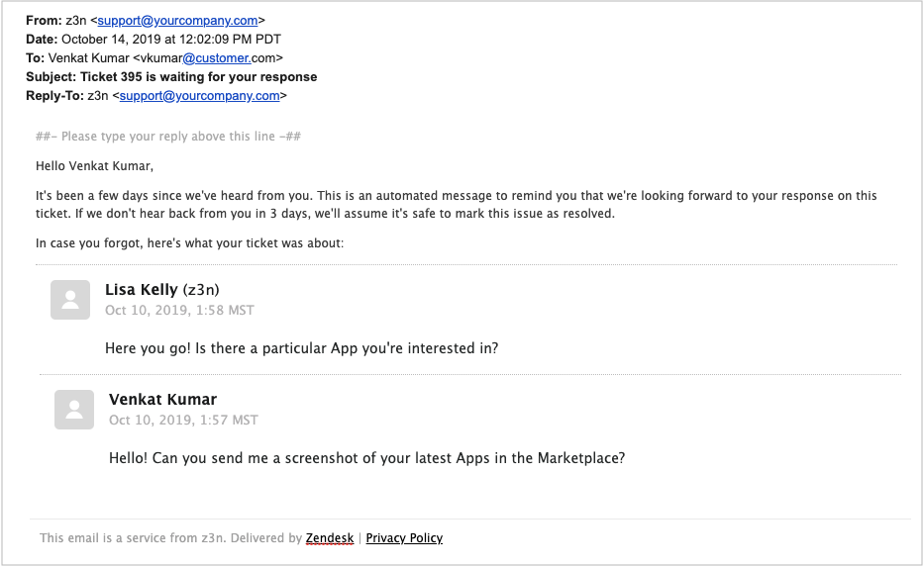The image size is (924, 568).
Task: Click the 'Hello Venkat Kumar,' greeting
Action: (x=94, y=166)
